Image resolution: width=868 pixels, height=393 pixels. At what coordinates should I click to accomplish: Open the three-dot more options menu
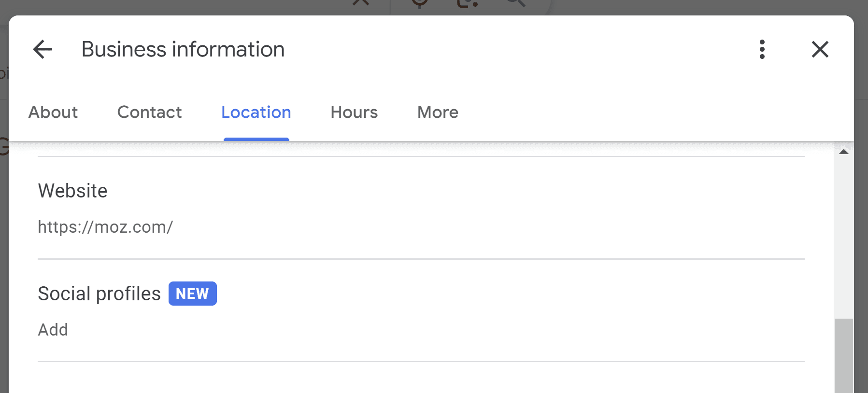click(762, 49)
